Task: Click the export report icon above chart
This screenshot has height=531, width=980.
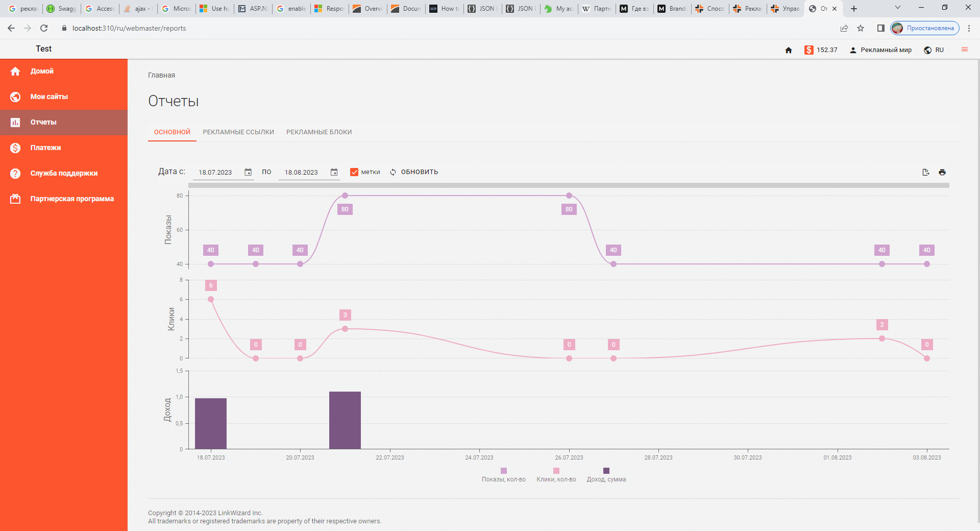Action: click(926, 172)
